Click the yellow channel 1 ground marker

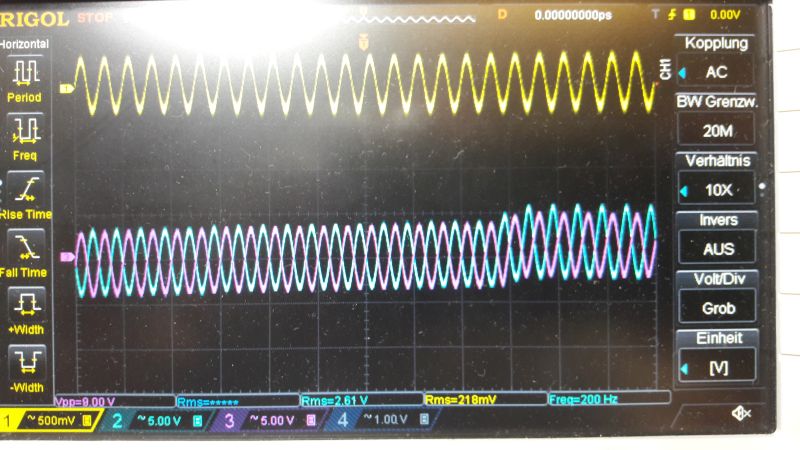67,89
